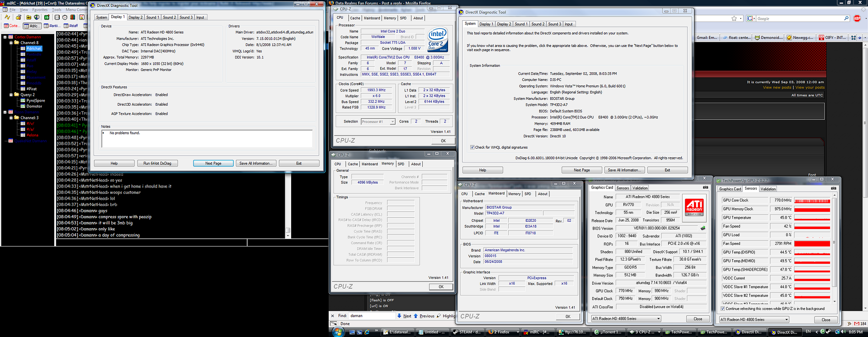The height and width of the screenshot is (337, 868).
Task: Click Next Page in left DirectX window
Action: (213, 164)
